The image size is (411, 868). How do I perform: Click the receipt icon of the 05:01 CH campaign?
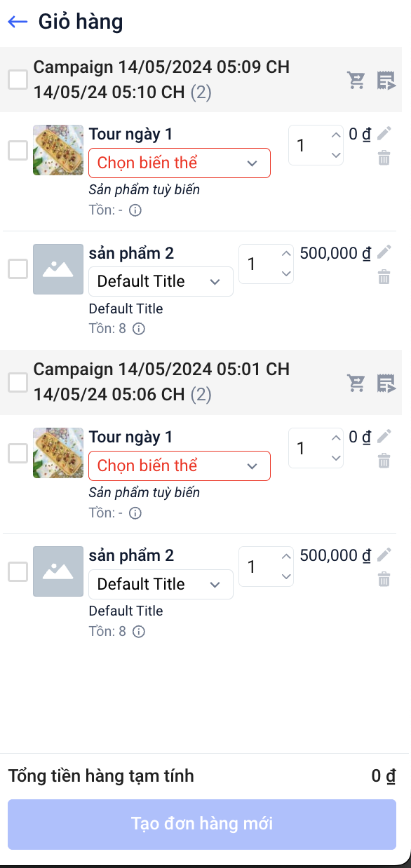[386, 383]
